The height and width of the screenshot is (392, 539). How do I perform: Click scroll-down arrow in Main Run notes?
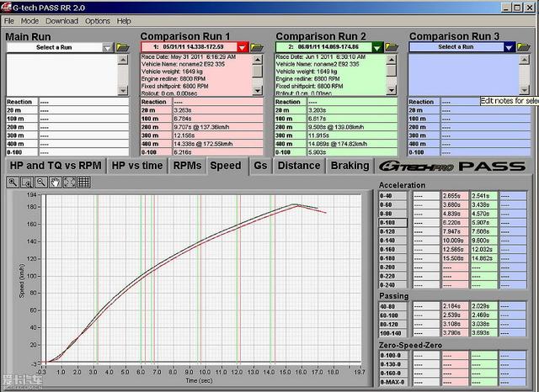click(x=123, y=91)
